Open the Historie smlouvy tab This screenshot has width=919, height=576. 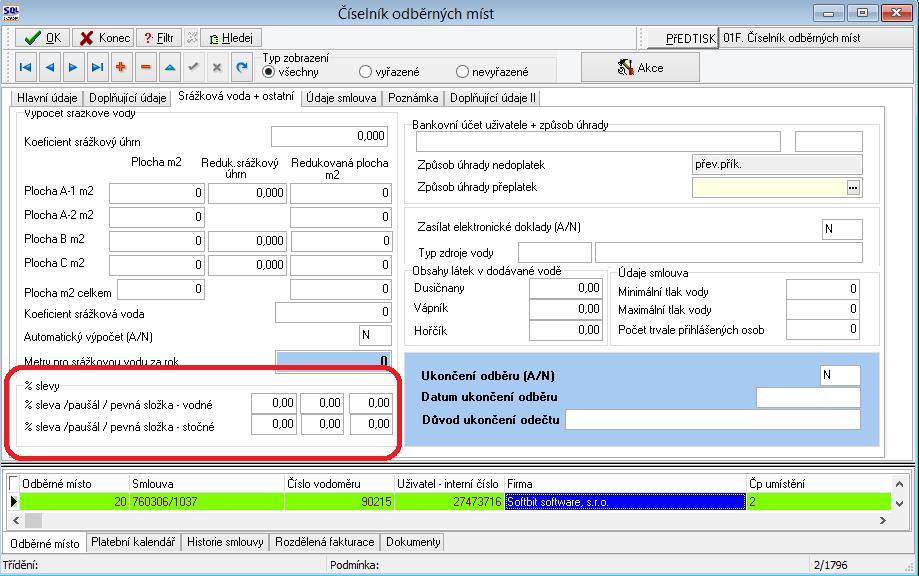tap(225, 542)
